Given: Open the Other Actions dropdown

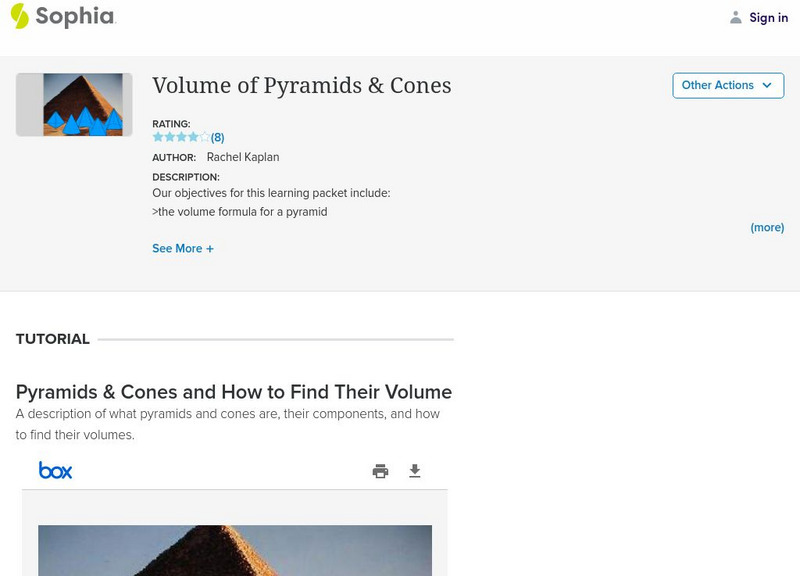Looking at the screenshot, I should click(x=728, y=85).
